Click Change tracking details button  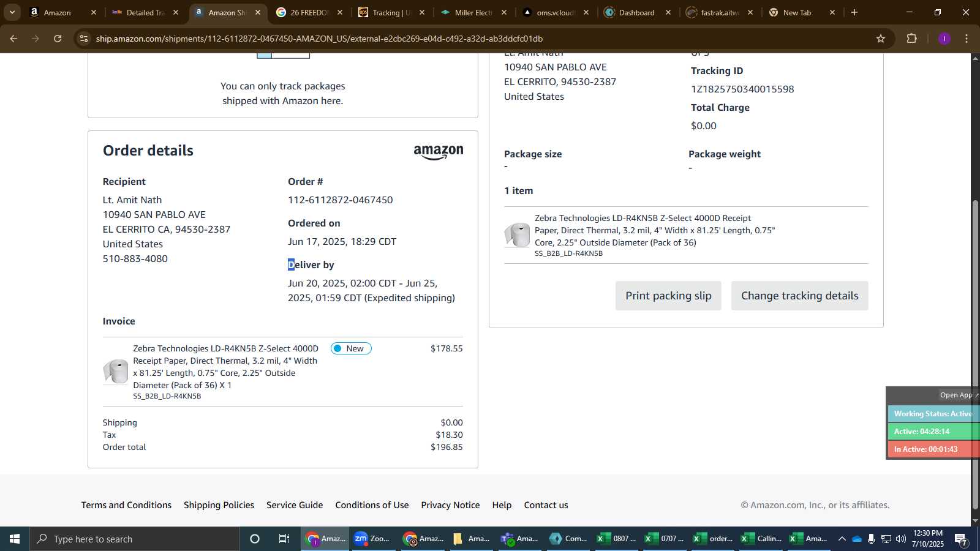(x=799, y=296)
